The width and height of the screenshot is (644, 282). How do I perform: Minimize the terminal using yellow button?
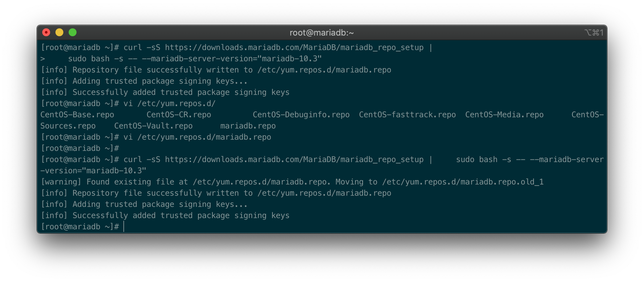point(59,32)
